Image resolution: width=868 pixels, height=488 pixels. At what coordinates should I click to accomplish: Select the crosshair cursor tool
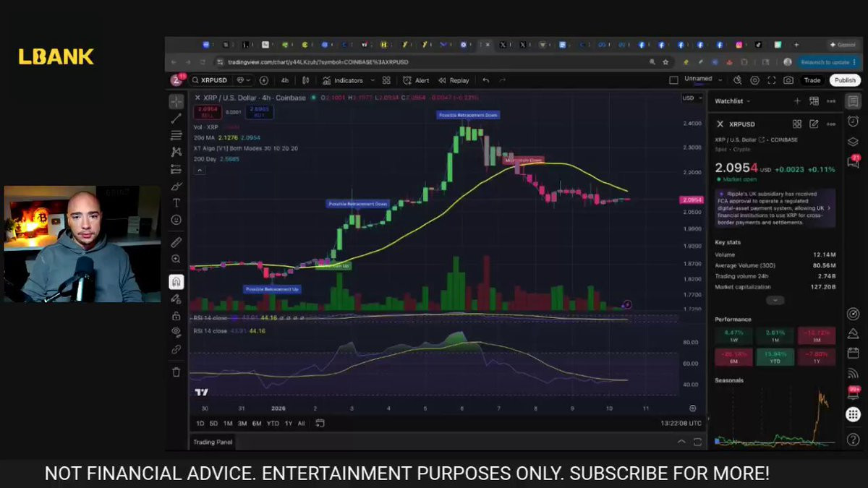coord(176,102)
